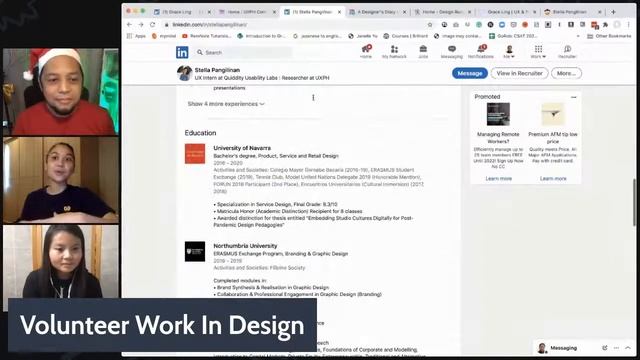Viewport: 640px width, 360px height.
Task: Focus the LinkedIn Search field
Action: [x=243, y=52]
